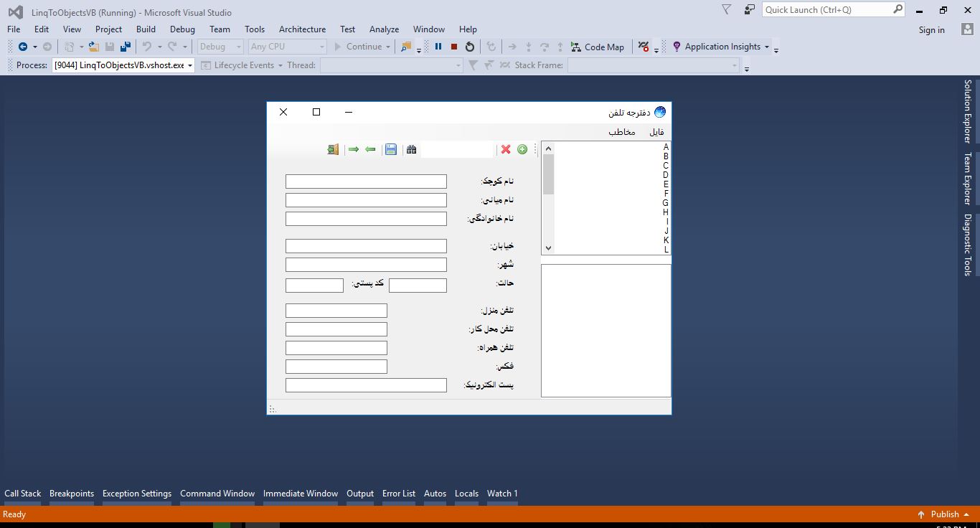This screenshot has width=980, height=528.
Task: Pause debugging with the Break All icon
Action: [x=438, y=47]
